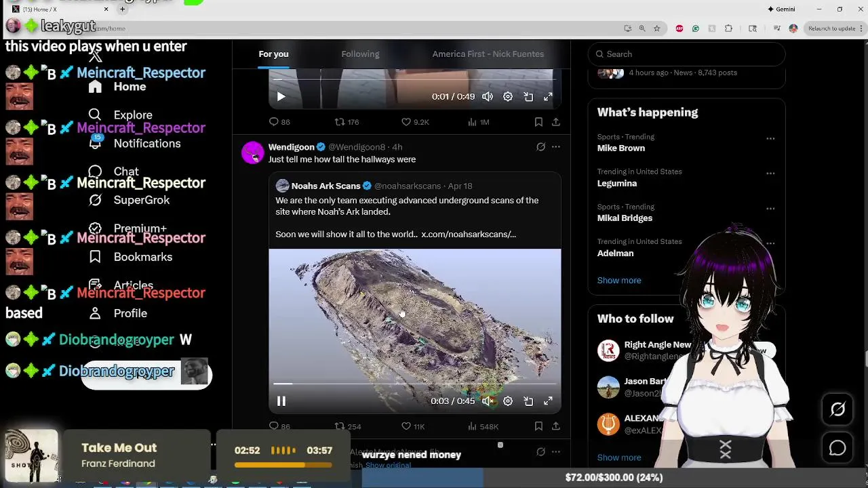Image resolution: width=868 pixels, height=488 pixels.
Task: Open x.com/noahsarkscans link in quoted post
Action: [x=469, y=235]
